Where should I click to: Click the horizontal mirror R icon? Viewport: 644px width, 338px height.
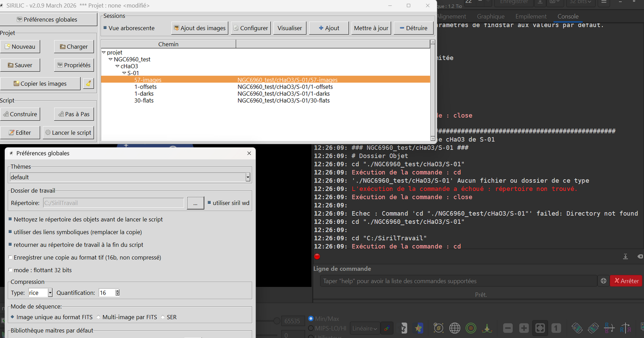click(625, 328)
